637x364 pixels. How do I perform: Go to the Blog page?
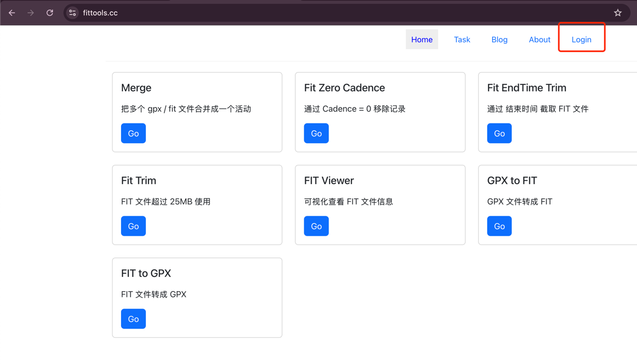[499, 40]
